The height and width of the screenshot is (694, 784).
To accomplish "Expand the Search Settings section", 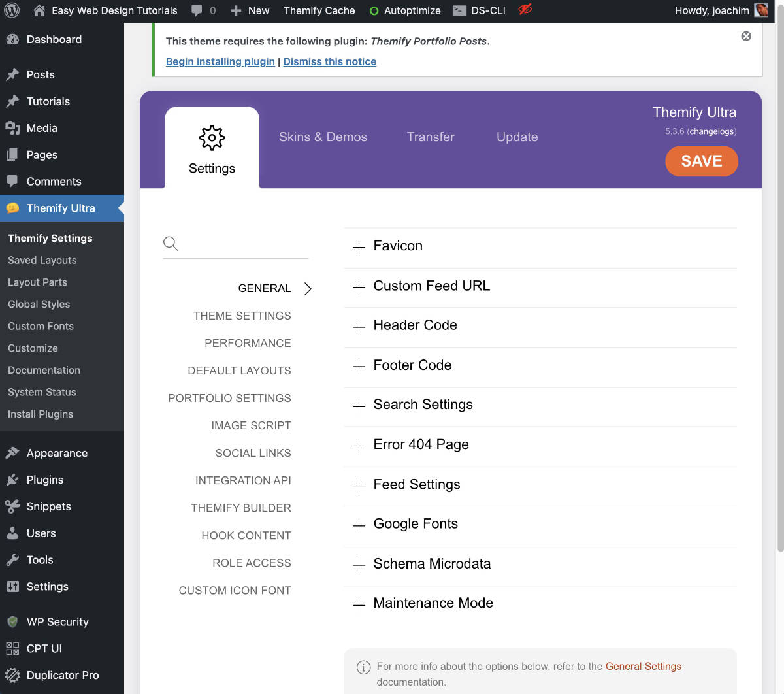I will tap(540, 406).
